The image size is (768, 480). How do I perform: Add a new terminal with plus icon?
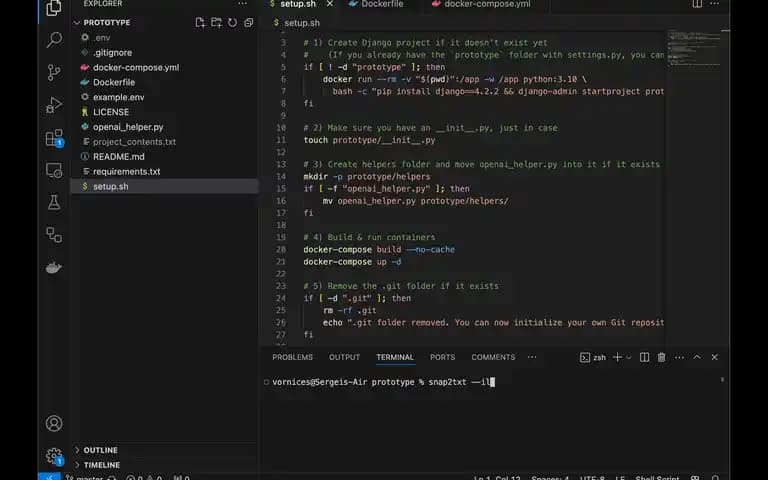tap(617, 357)
